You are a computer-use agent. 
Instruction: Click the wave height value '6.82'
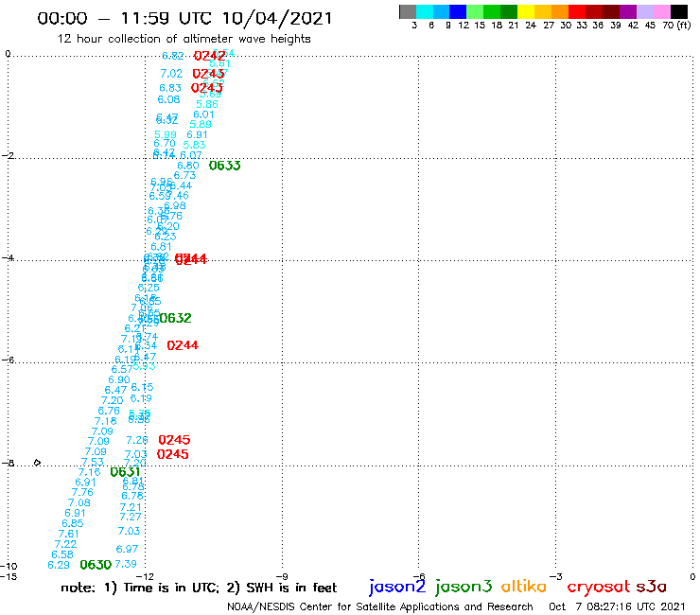coord(173,56)
